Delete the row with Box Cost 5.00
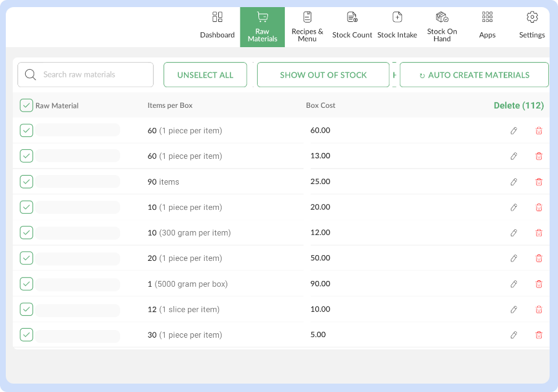The height and width of the screenshot is (392, 558). pos(539,335)
